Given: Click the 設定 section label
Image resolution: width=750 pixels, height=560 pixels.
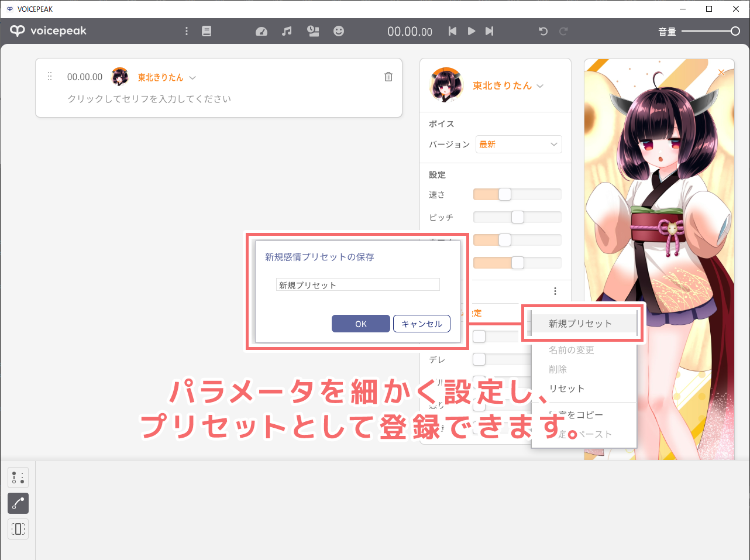Looking at the screenshot, I should [437, 175].
